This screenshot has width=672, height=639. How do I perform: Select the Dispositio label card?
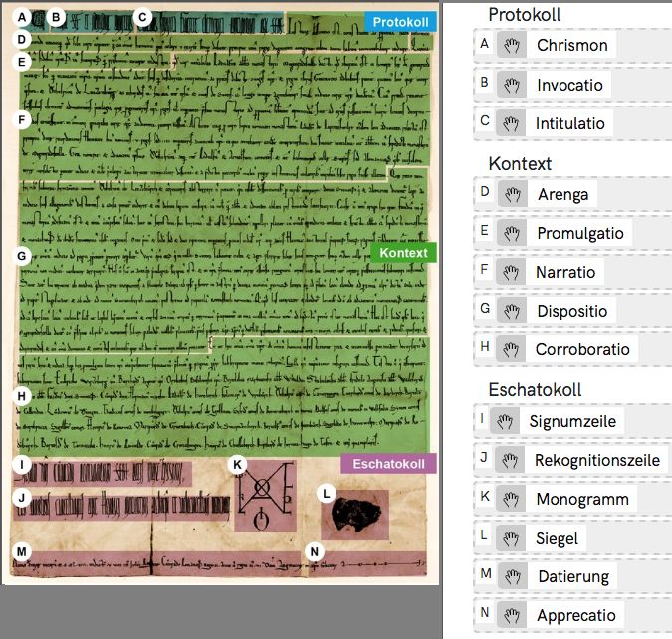[x=570, y=311]
